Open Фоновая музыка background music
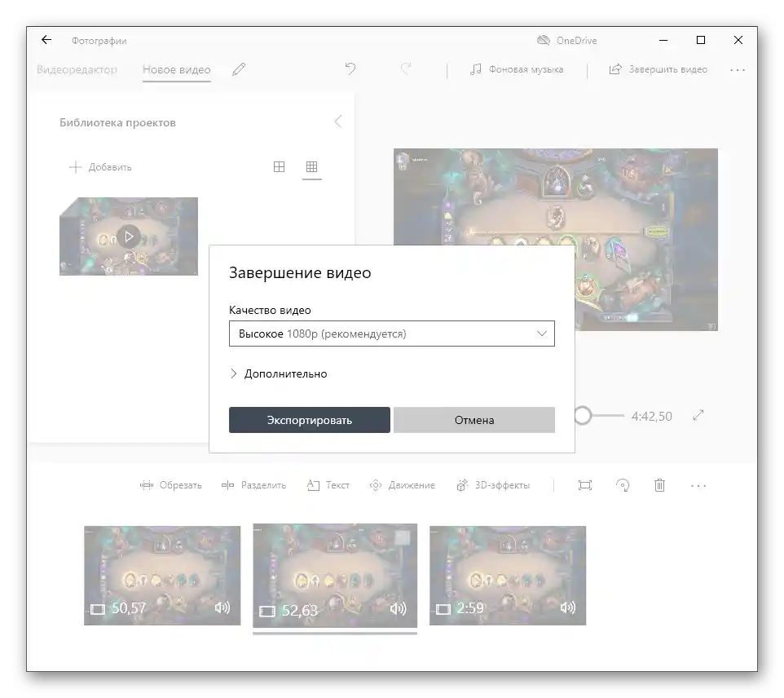Image resolution: width=784 pixels, height=698 pixels. (517, 69)
